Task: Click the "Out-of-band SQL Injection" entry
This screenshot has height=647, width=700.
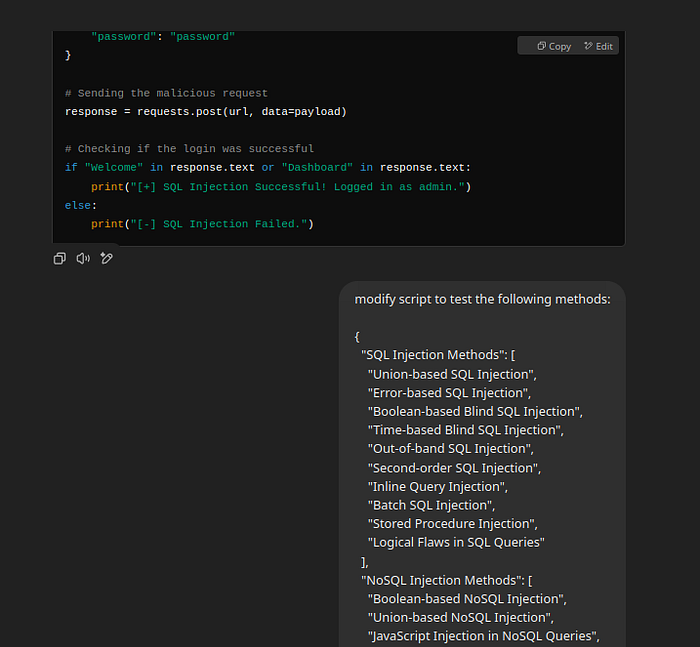Action: point(451,449)
